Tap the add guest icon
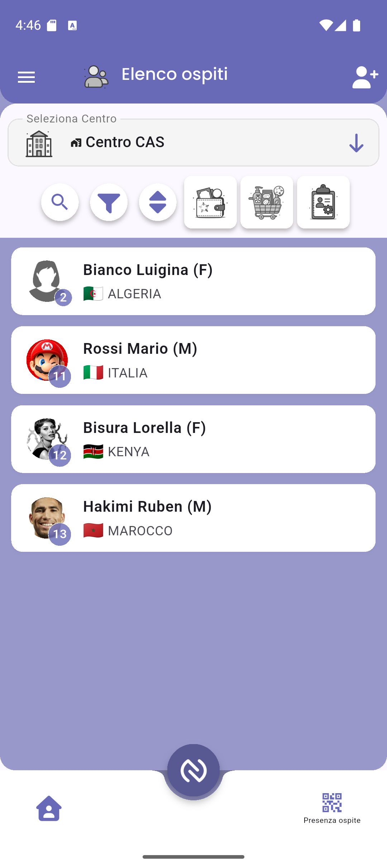The image size is (387, 868). point(365,77)
